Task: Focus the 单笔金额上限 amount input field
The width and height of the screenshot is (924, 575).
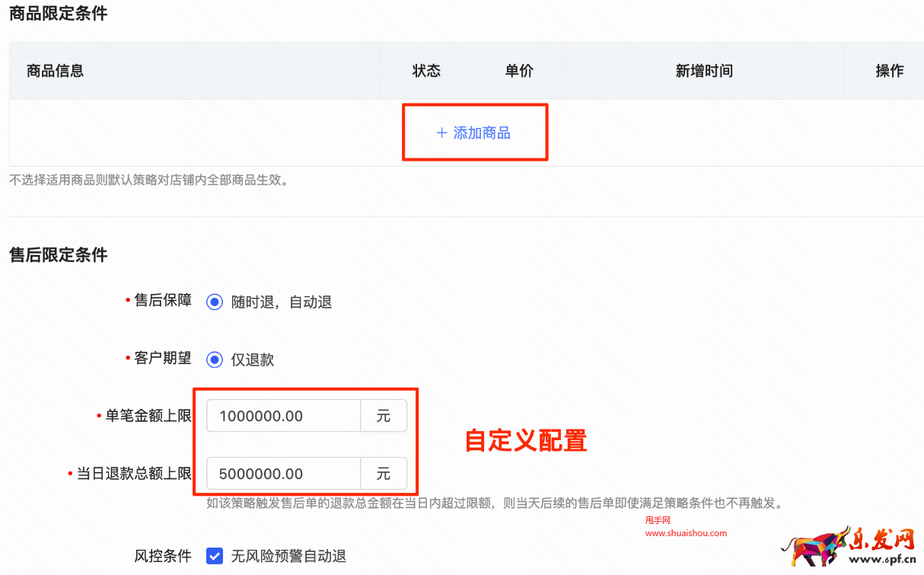Action: [x=283, y=416]
